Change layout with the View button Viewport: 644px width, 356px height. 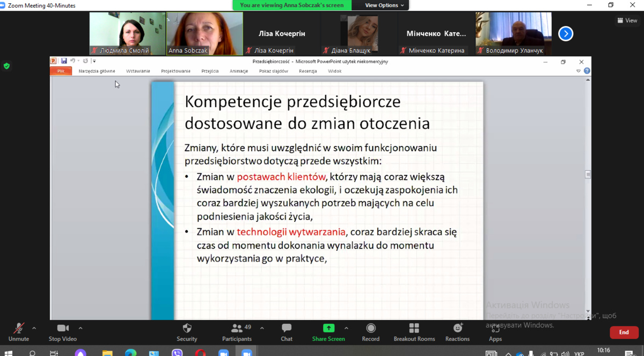[x=627, y=20]
